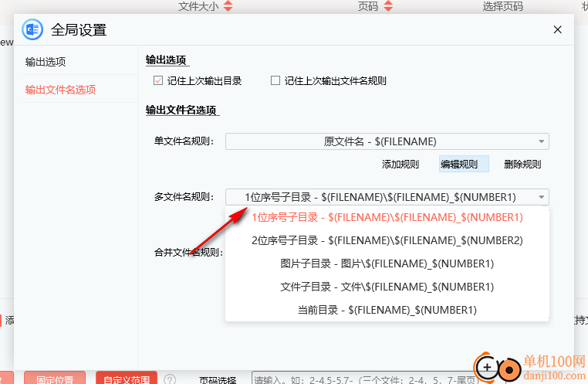Enable 记住上次输出文件名规则 checkbox
The width and height of the screenshot is (588, 384).
(275, 80)
